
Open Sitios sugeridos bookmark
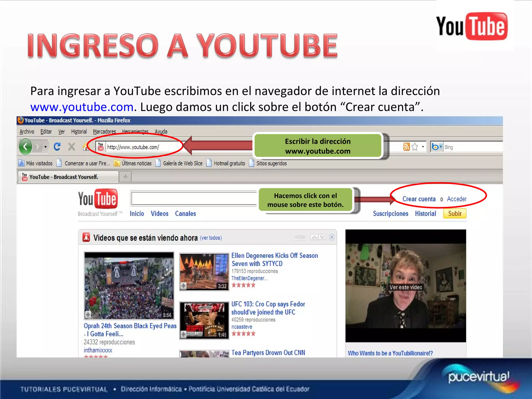click(268, 163)
